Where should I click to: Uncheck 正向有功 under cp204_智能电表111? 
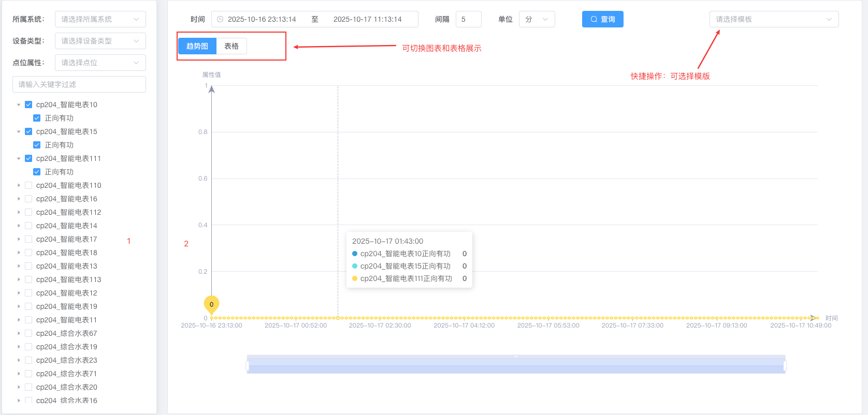37,172
